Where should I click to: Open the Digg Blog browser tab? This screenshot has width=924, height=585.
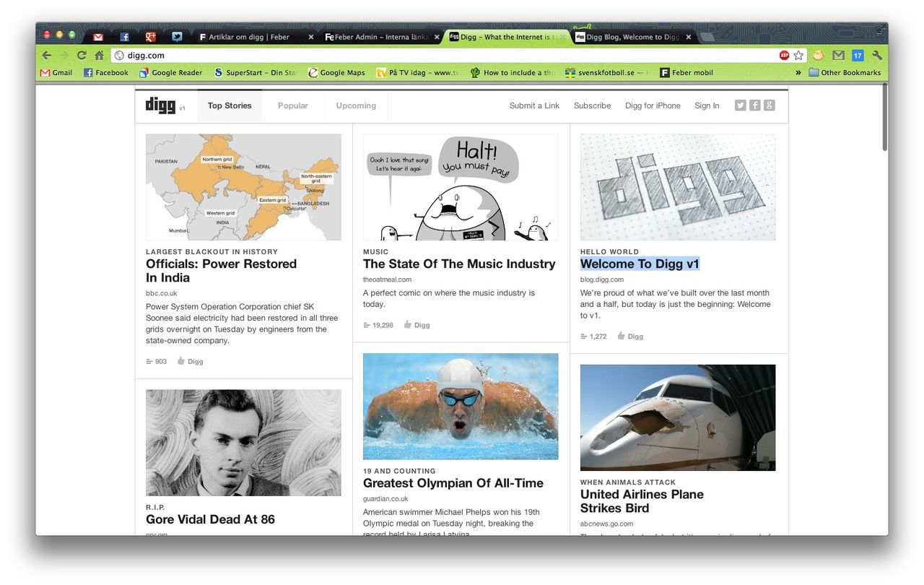(x=632, y=37)
